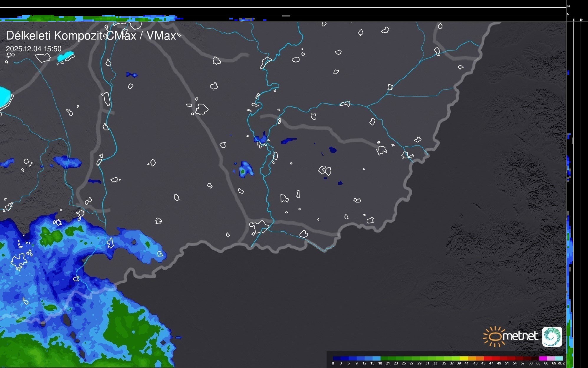Select the VMax word in the title
This screenshot has height=368, width=588.
pos(161,36)
